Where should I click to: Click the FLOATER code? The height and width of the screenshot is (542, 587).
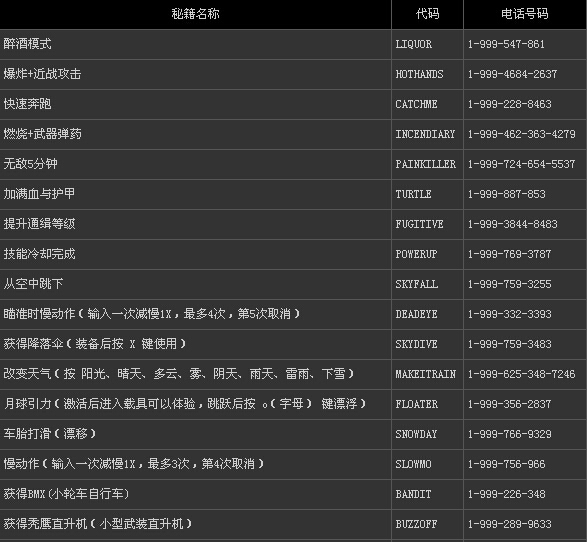(417, 404)
